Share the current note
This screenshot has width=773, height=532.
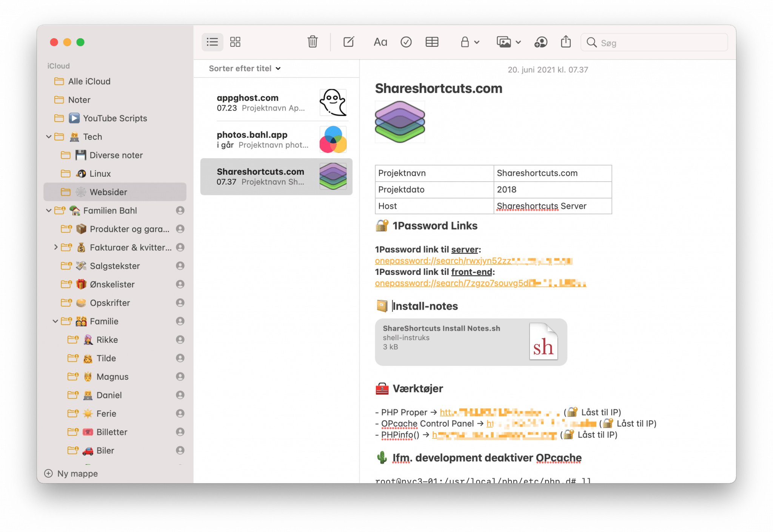coord(566,42)
